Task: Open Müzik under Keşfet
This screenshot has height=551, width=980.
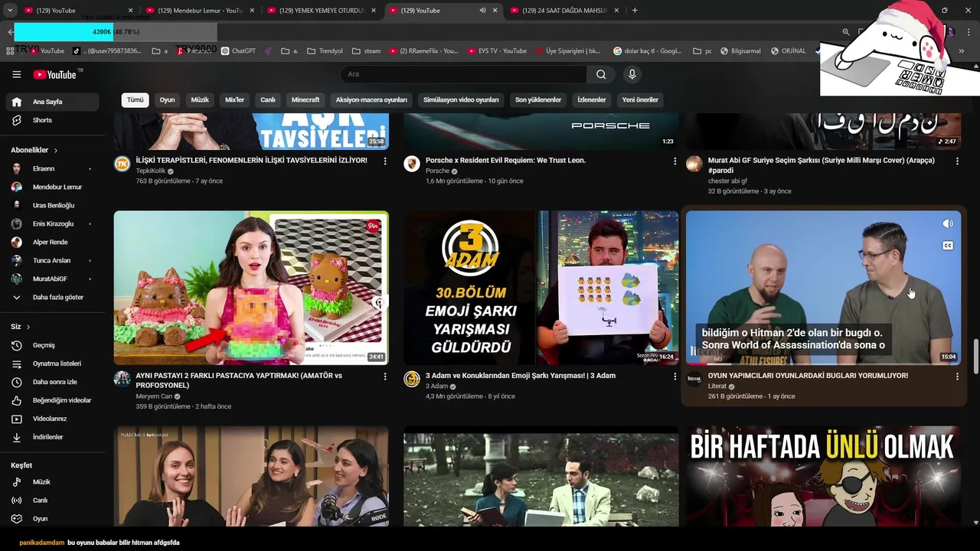Action: 51,482
